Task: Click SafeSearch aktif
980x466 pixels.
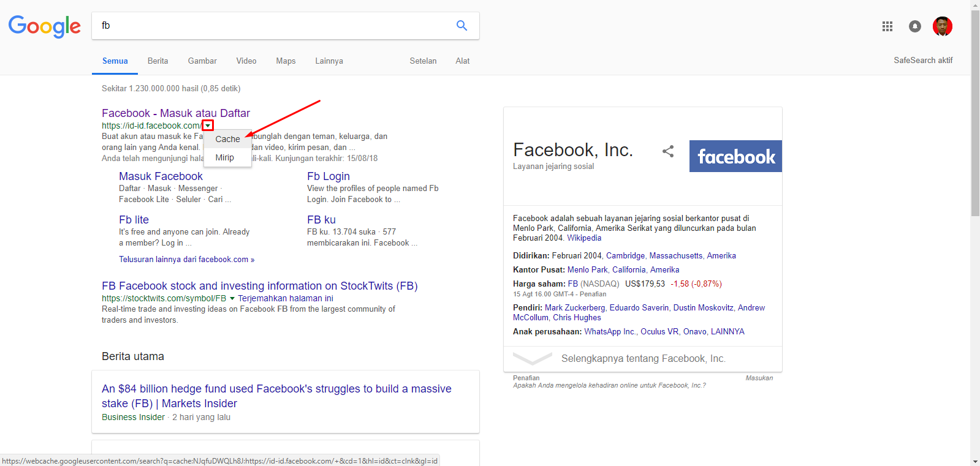Action: tap(923, 60)
